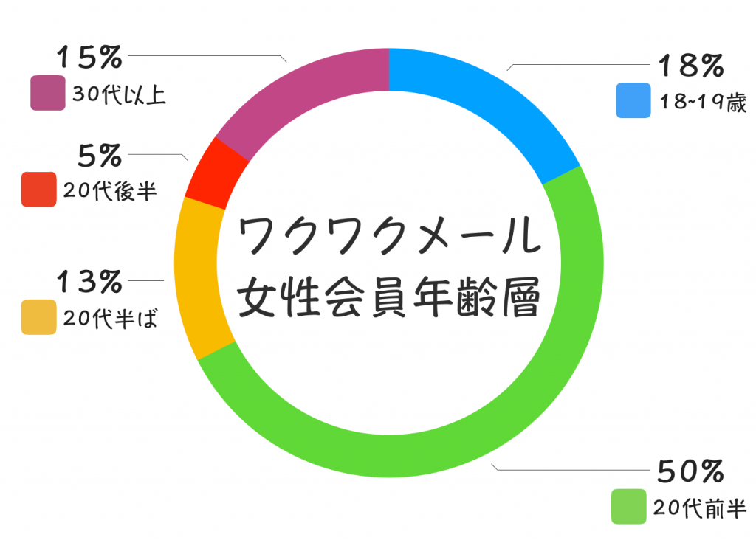Click the green 20代前半 legend swatch

tap(629, 507)
